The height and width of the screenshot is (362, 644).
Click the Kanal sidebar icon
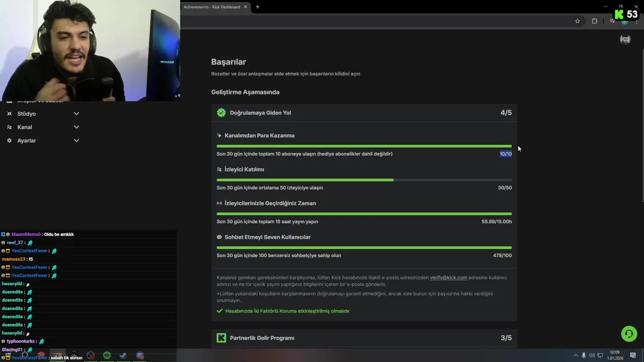point(9,127)
